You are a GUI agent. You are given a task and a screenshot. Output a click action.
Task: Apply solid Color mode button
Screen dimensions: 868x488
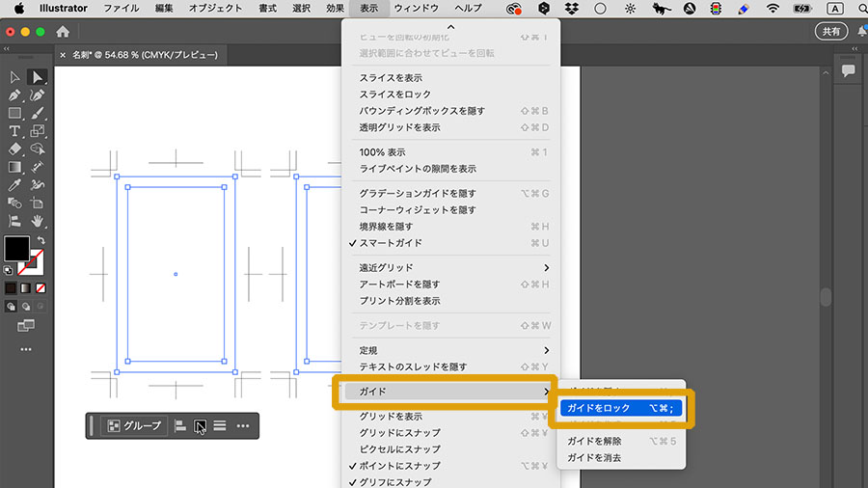click(x=11, y=288)
